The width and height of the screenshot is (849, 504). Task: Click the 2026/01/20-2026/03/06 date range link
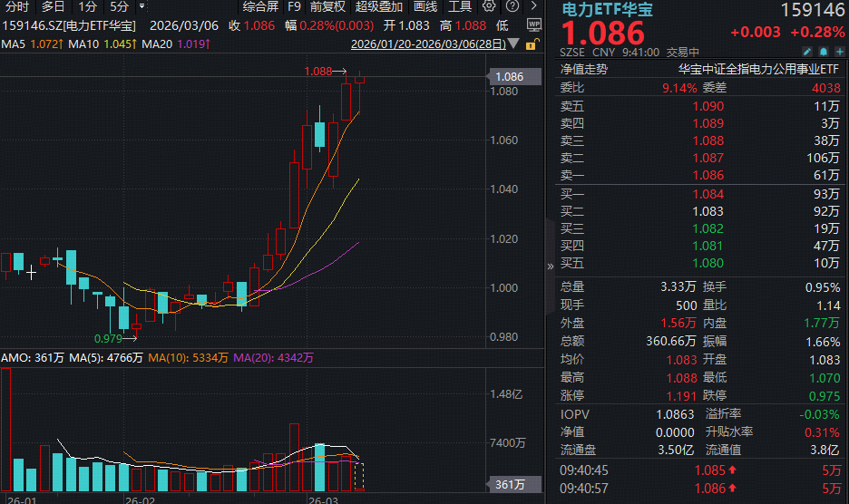pyautogui.click(x=428, y=43)
